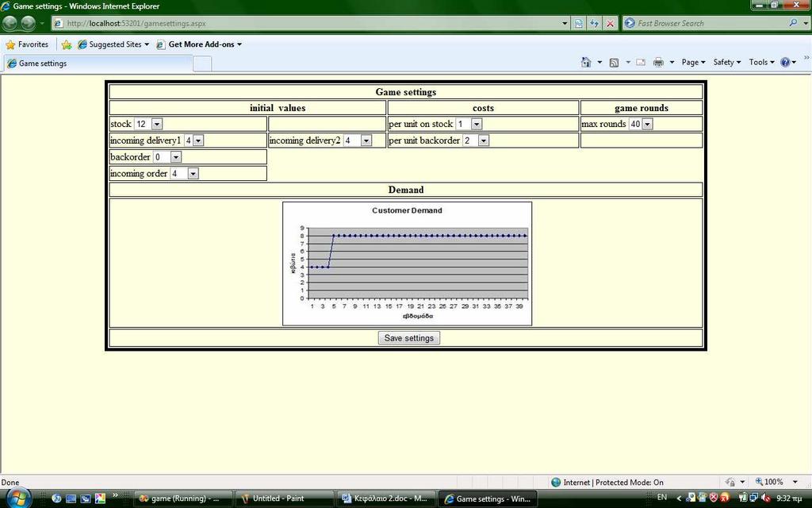The width and height of the screenshot is (812, 508).
Task: Click the clock showing 9:32 πμ
Action: (x=789, y=498)
